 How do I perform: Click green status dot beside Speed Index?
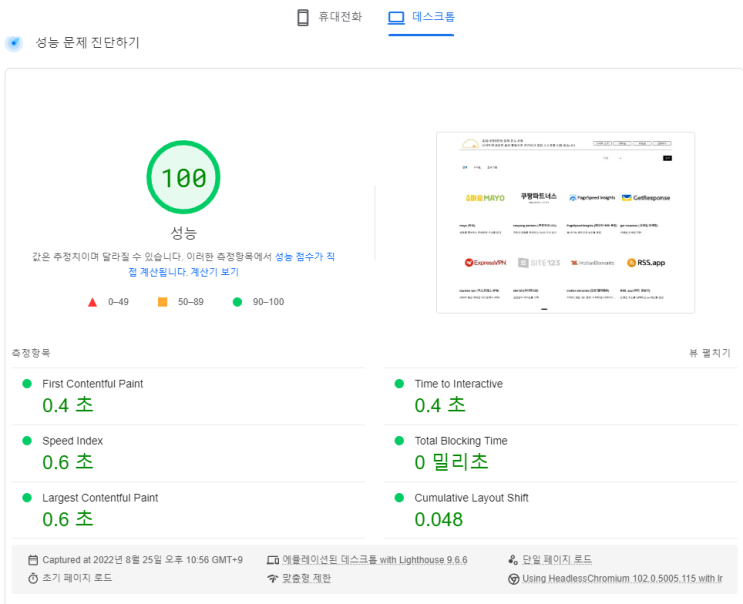pos(27,441)
